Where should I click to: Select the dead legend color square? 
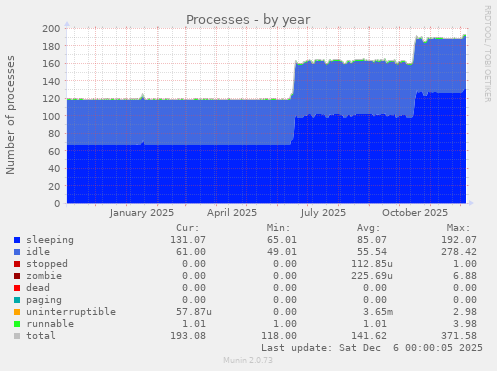17,288
